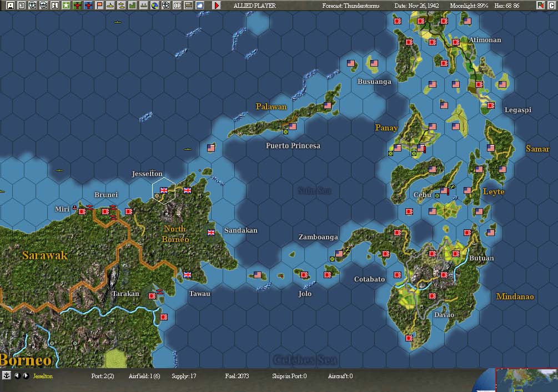Select the US flag at Puerto Princesa
558x392 pixels.
pos(293,126)
